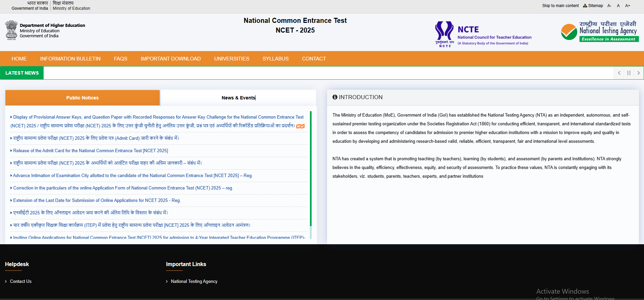
Task: Advance to next latest news item
Action: pyautogui.click(x=639, y=73)
